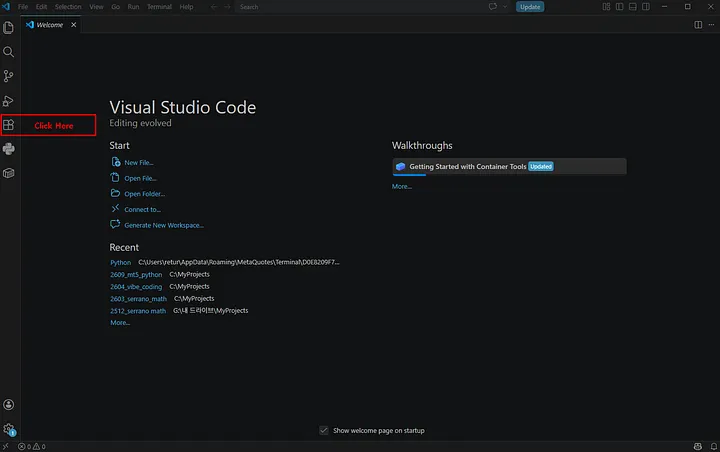The height and width of the screenshot is (452, 720).
Task: Open the Accounts icon in the activity bar
Action: (x=8, y=405)
